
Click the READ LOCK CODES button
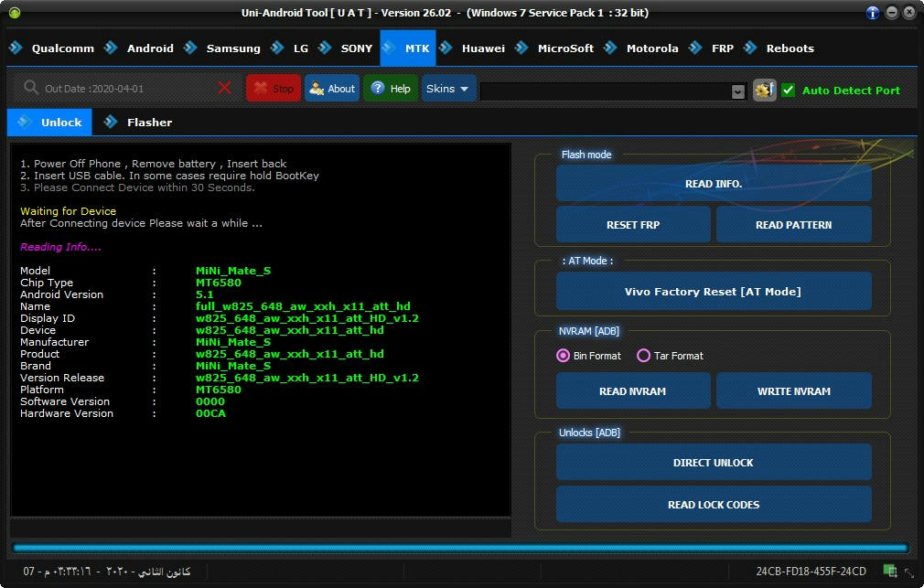(714, 505)
